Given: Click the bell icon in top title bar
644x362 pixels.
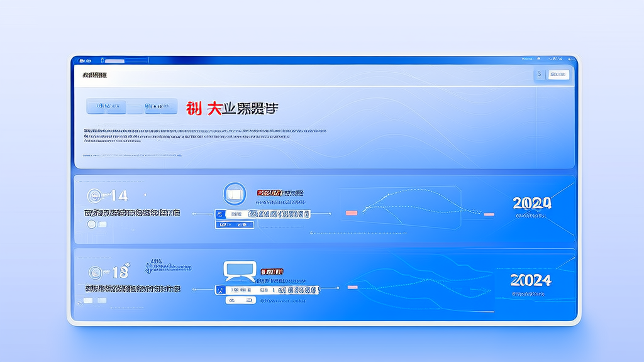Looking at the screenshot, I should 538,58.
